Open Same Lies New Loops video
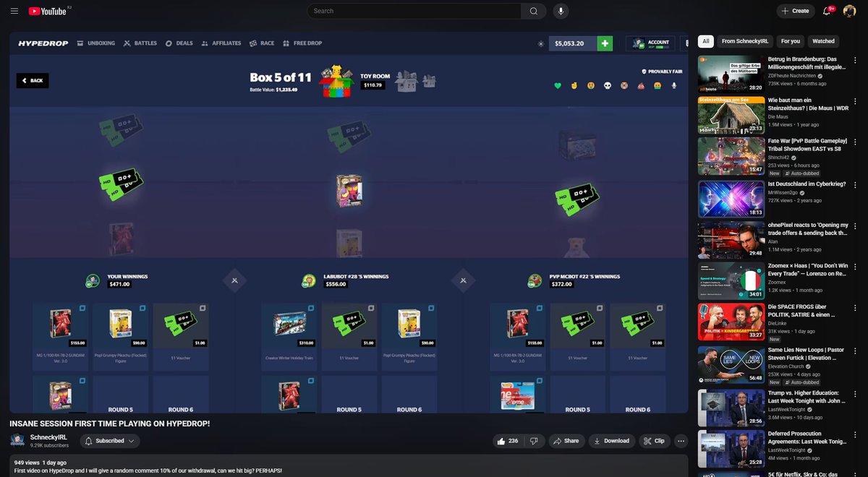 click(731, 366)
